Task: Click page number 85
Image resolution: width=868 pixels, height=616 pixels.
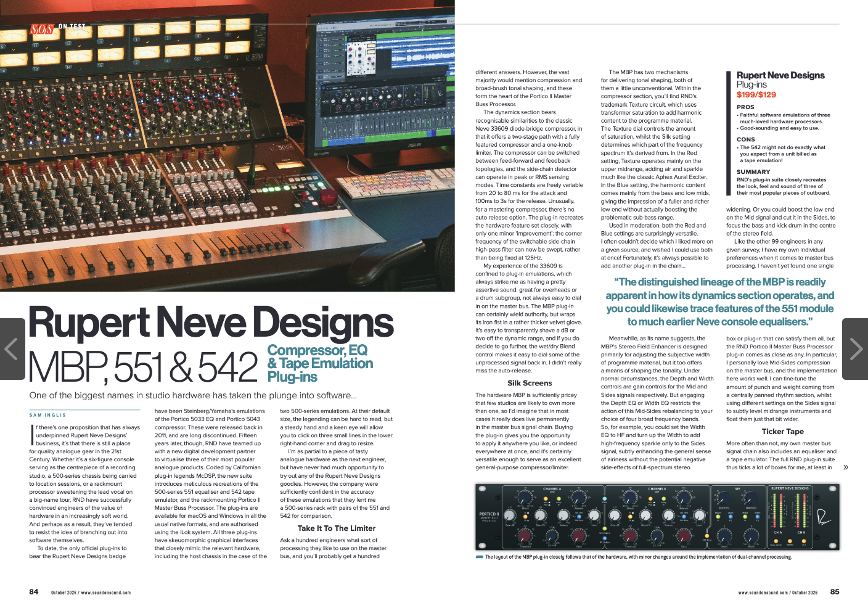Action: click(x=835, y=592)
